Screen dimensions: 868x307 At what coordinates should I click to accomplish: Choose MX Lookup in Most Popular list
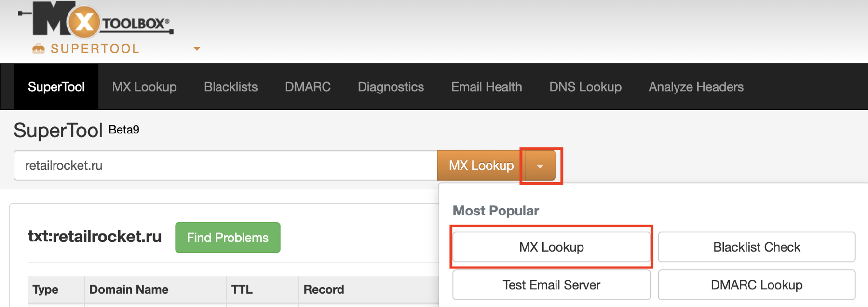click(551, 247)
